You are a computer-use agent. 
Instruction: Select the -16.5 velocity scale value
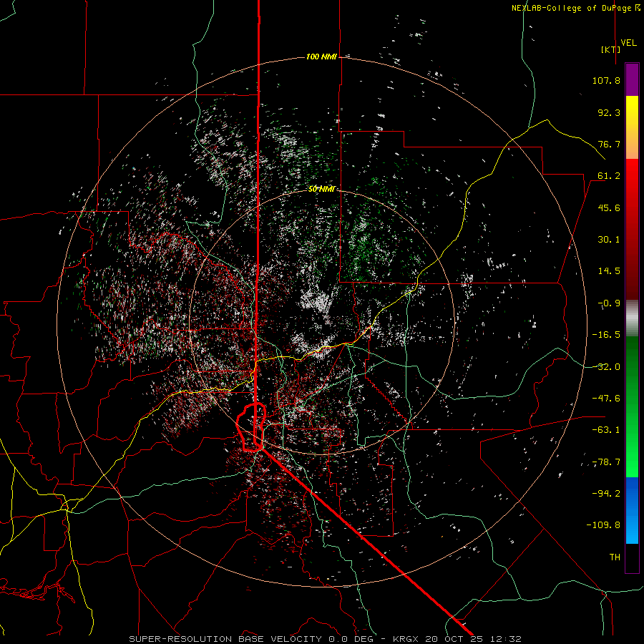(x=606, y=335)
